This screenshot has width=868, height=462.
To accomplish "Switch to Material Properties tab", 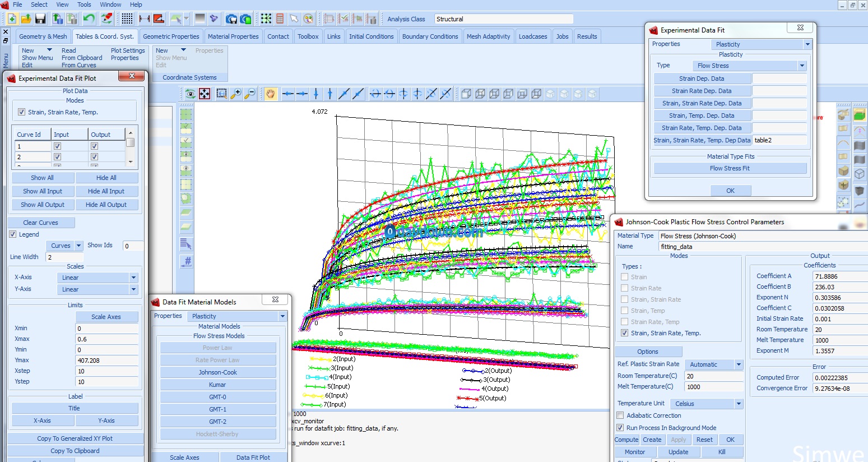I will pyautogui.click(x=233, y=36).
